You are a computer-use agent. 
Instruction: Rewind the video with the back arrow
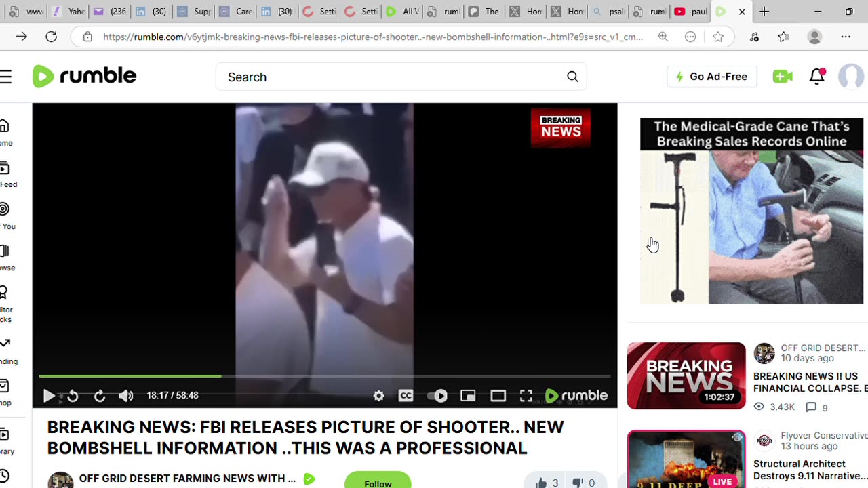(73, 396)
